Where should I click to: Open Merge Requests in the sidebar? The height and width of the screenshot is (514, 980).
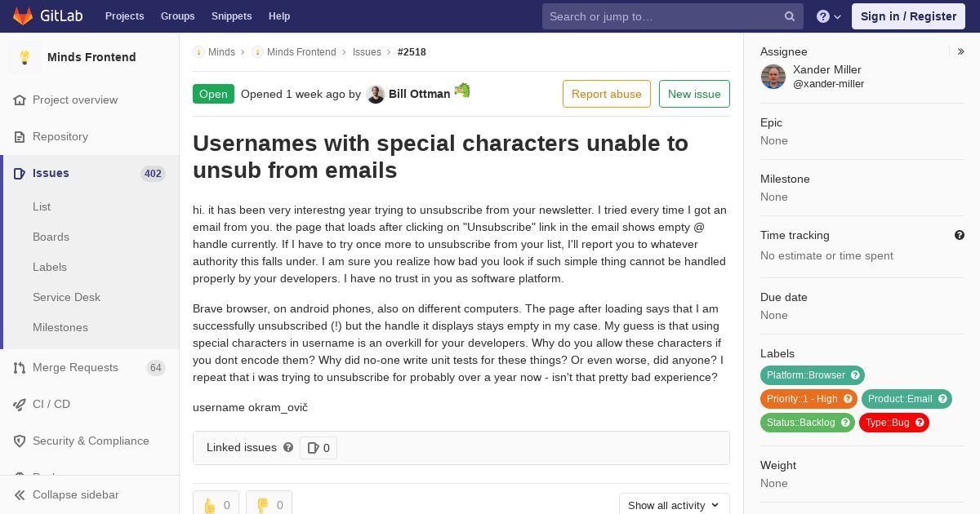[x=75, y=367]
